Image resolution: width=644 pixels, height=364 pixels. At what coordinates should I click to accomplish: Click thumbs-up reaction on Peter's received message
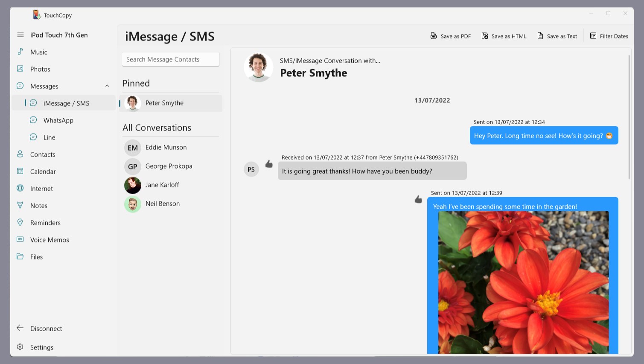[x=269, y=164]
